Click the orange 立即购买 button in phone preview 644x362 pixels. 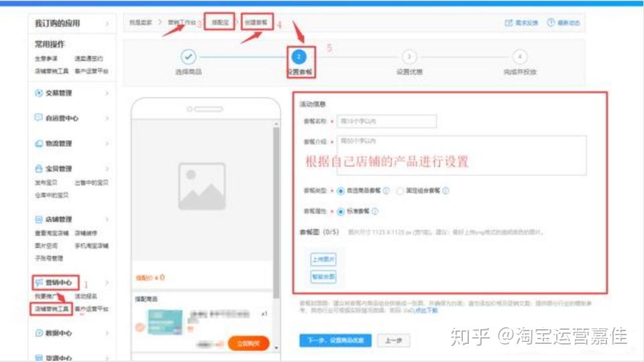tap(248, 343)
